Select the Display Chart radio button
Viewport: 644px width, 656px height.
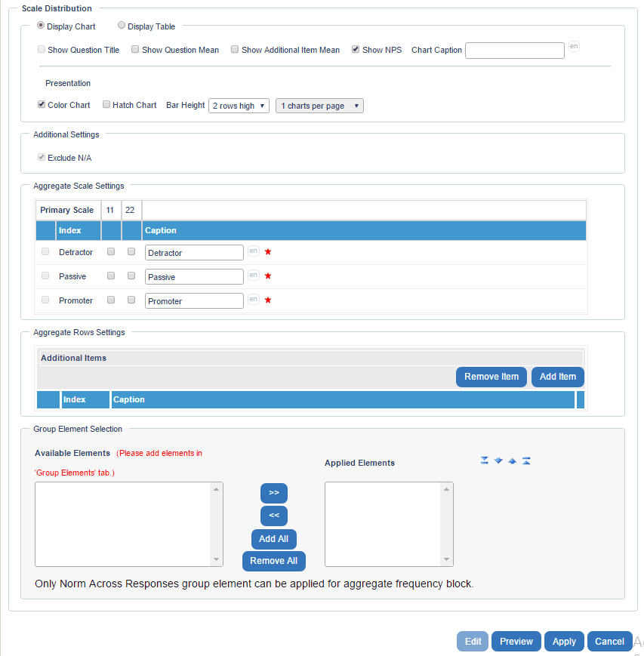click(x=41, y=26)
